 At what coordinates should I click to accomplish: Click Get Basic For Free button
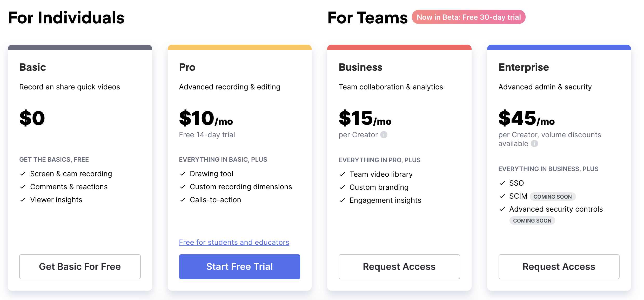[80, 267]
